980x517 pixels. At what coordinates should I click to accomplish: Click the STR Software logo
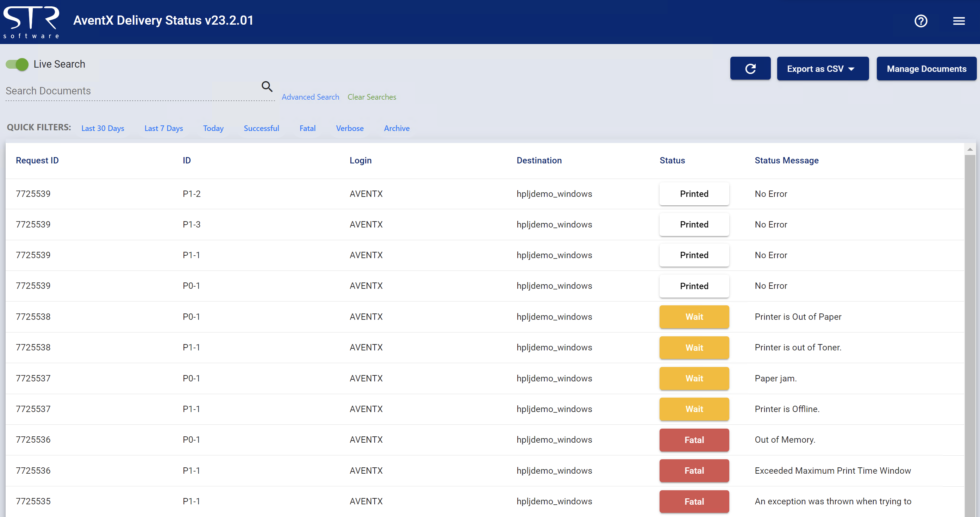pos(31,21)
